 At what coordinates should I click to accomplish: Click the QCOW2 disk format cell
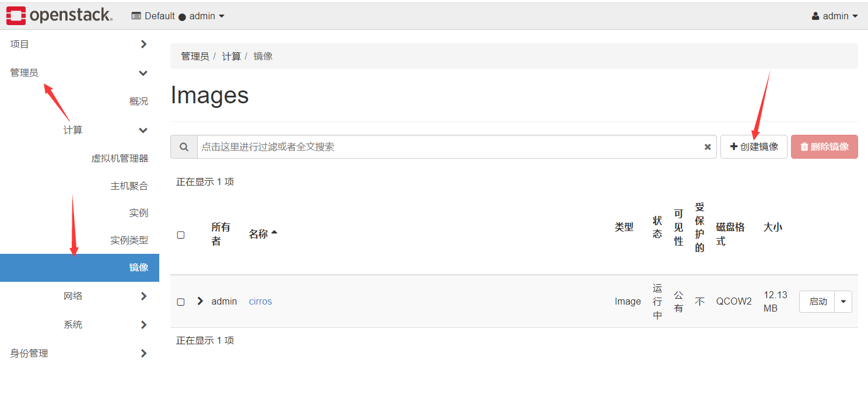pos(734,302)
